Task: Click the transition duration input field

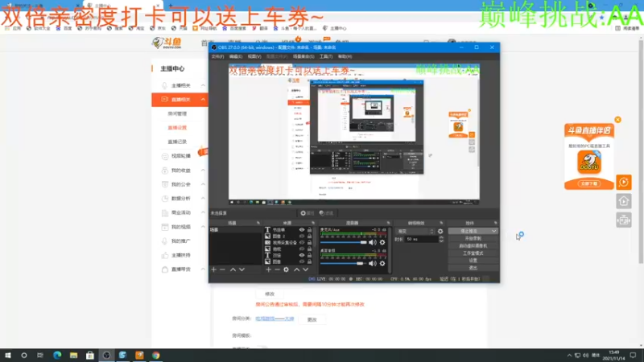Action: [421, 239]
